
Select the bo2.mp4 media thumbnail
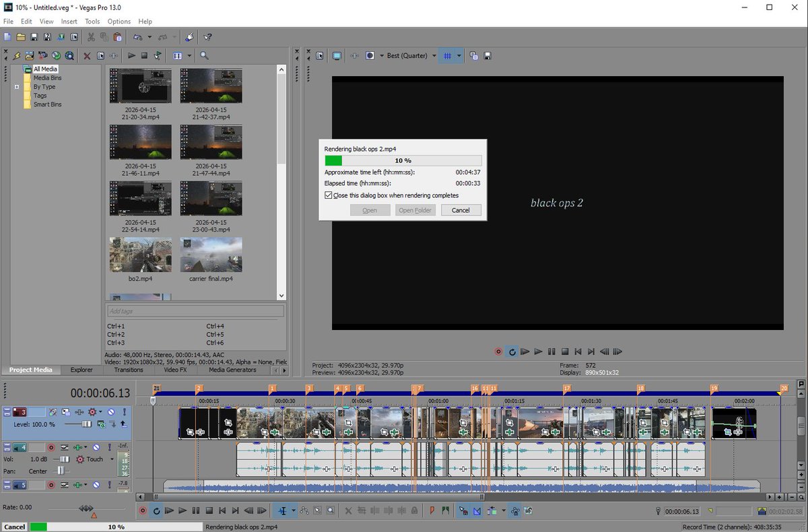[140, 255]
